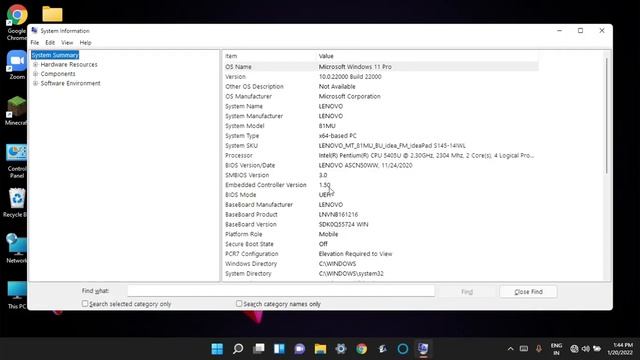Select Windows Directory row

point(381,264)
